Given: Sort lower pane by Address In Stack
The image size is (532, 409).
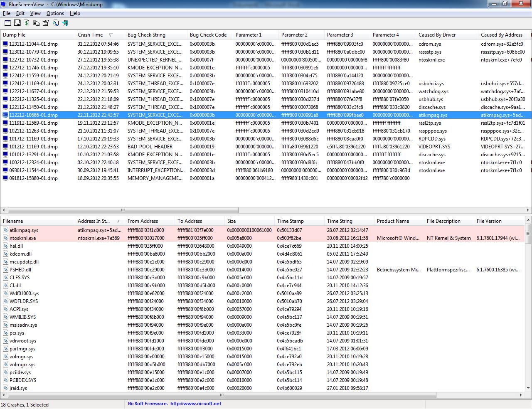Looking at the screenshot, I should pos(100,221).
